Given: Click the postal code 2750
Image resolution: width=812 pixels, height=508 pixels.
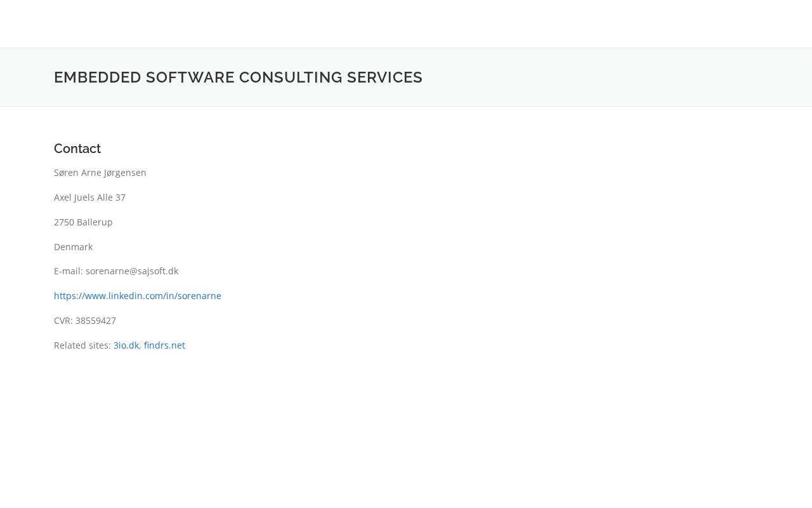Looking at the screenshot, I should coord(64,222).
